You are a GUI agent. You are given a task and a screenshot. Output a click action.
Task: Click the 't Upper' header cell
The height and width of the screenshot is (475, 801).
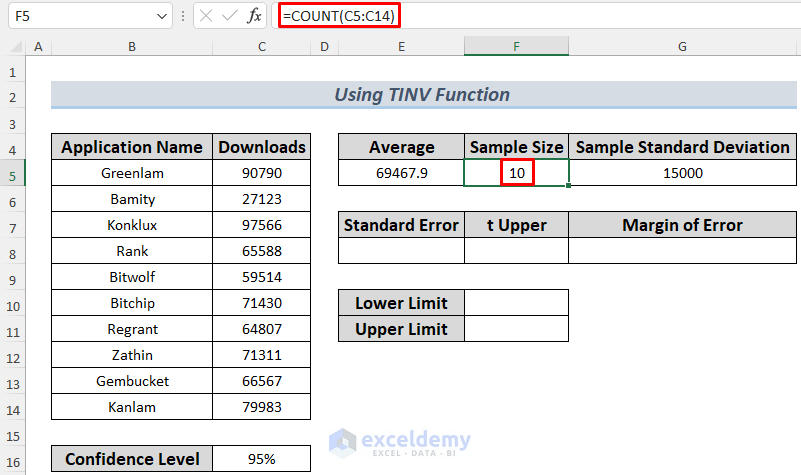coord(516,225)
